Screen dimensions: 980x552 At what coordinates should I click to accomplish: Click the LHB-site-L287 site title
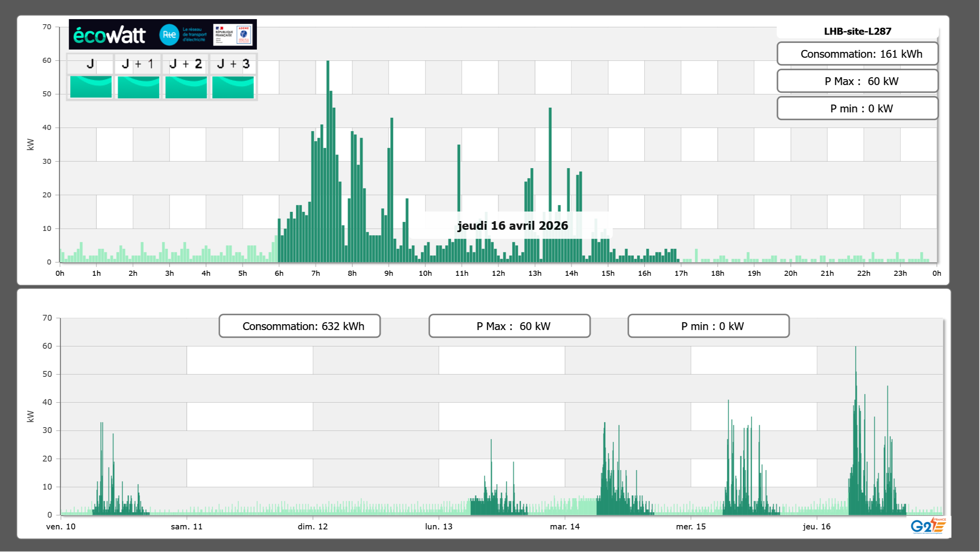[x=857, y=31]
